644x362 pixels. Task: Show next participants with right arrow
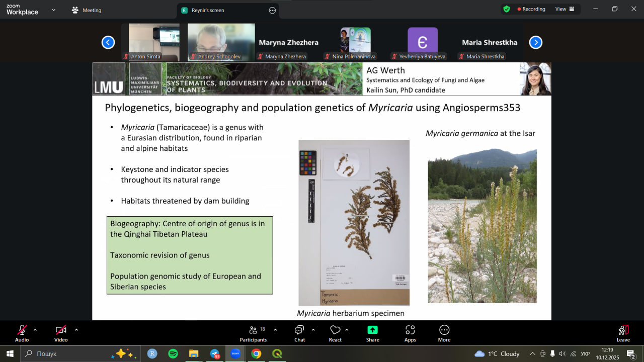tap(535, 43)
